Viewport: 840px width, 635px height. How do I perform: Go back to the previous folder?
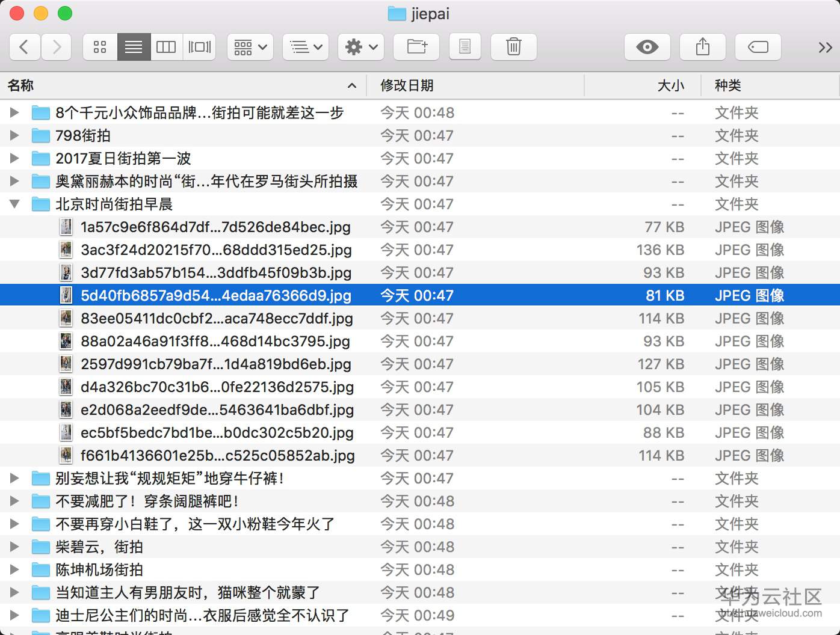click(x=25, y=47)
